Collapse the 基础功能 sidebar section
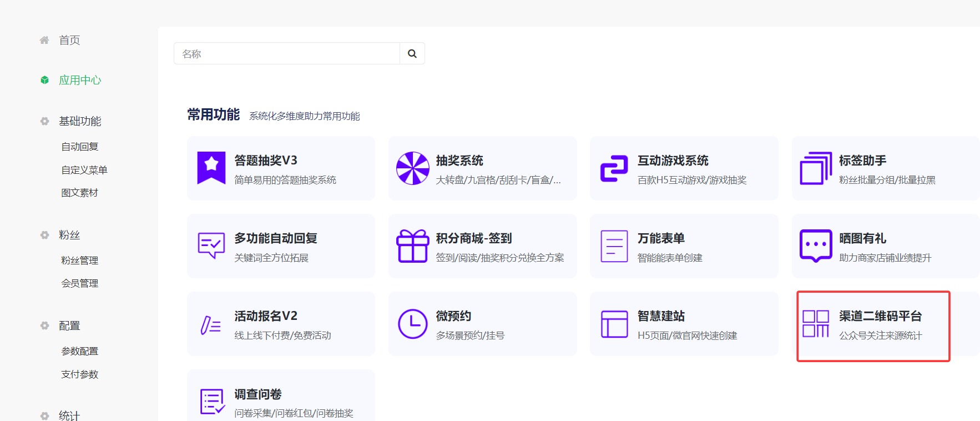The height and width of the screenshot is (421, 980). click(80, 121)
